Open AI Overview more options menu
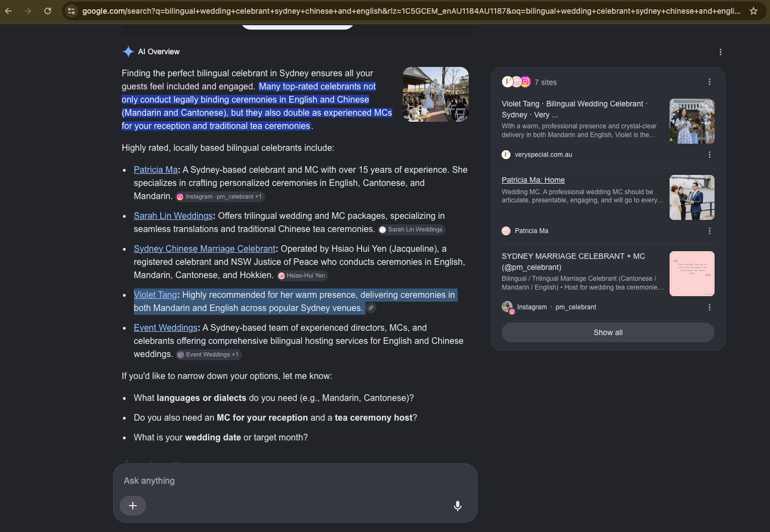The width and height of the screenshot is (770, 532). [x=721, y=52]
